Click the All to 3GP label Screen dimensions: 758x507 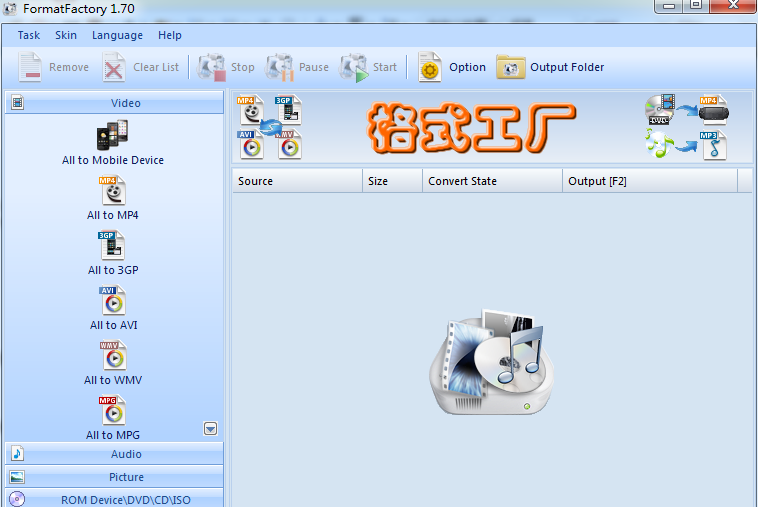pos(113,270)
